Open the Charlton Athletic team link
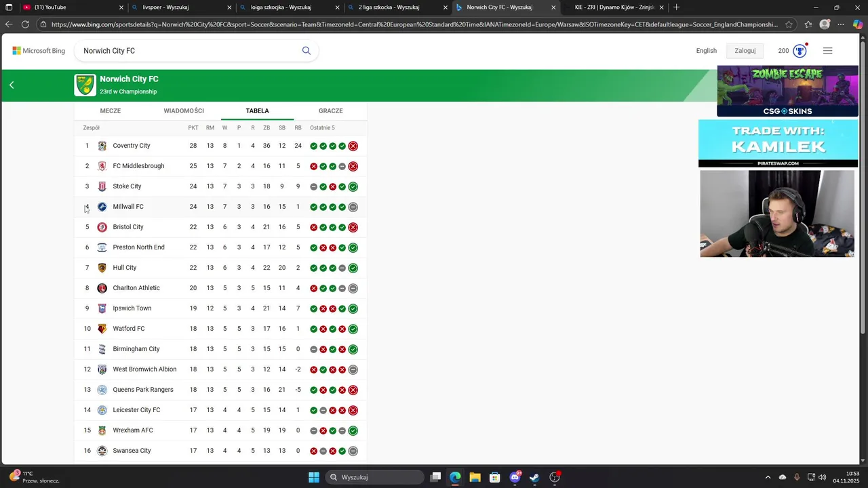This screenshot has height=488, width=868. click(x=136, y=288)
